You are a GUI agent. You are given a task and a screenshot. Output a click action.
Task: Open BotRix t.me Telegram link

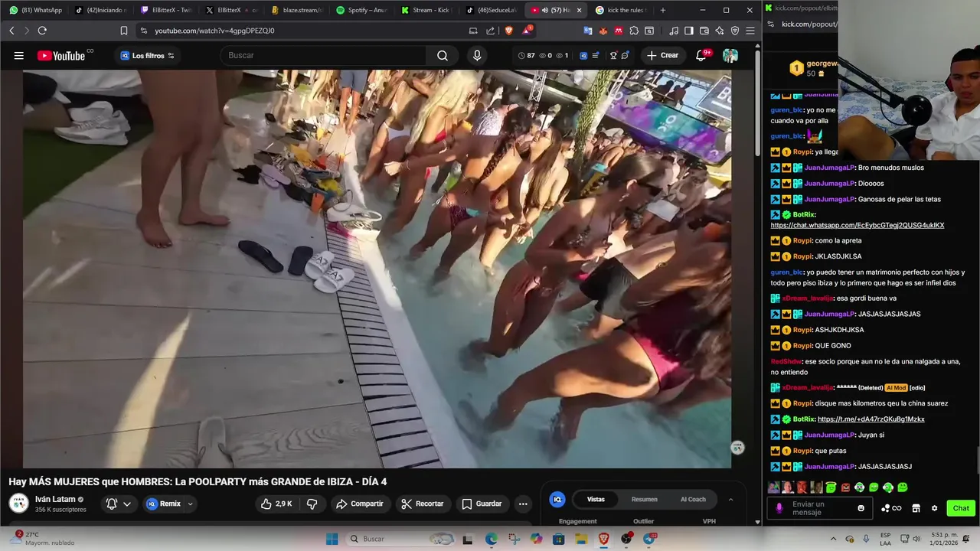(871, 419)
